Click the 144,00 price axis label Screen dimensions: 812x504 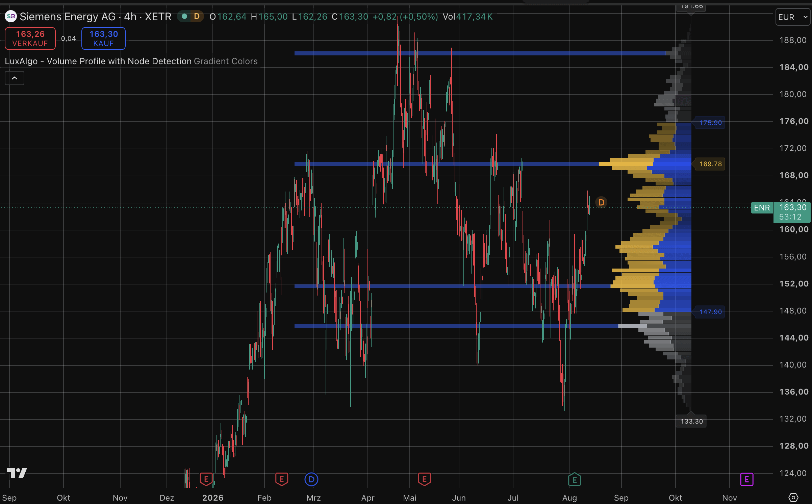(794, 338)
